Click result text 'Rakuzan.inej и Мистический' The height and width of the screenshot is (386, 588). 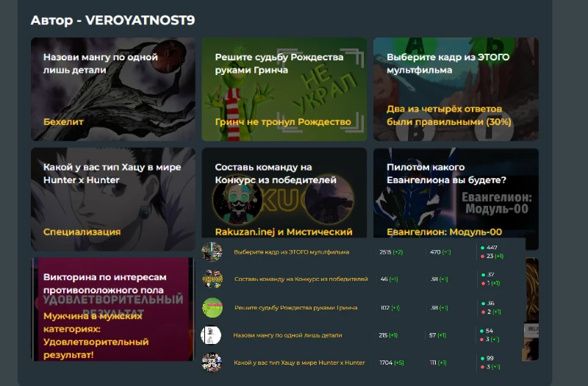(x=284, y=232)
